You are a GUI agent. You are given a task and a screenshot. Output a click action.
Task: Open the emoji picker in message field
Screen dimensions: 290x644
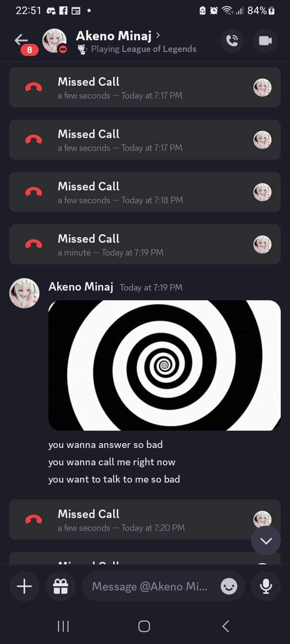pos(229,586)
